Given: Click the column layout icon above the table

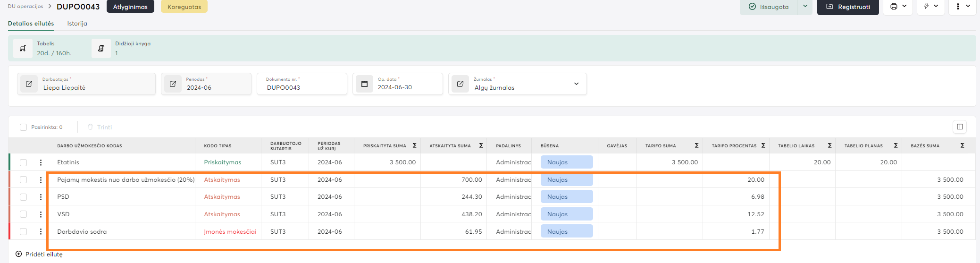Looking at the screenshot, I should (959, 127).
